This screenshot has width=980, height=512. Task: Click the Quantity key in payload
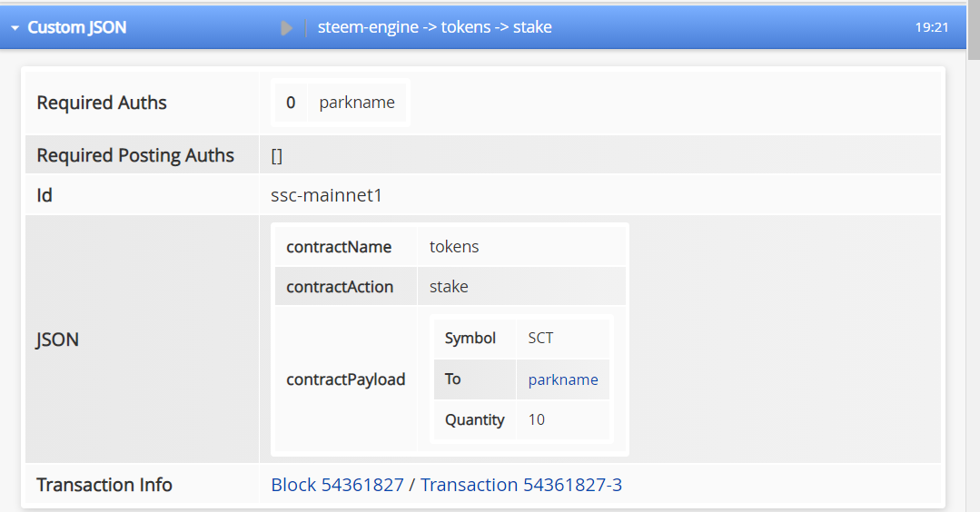[474, 420]
